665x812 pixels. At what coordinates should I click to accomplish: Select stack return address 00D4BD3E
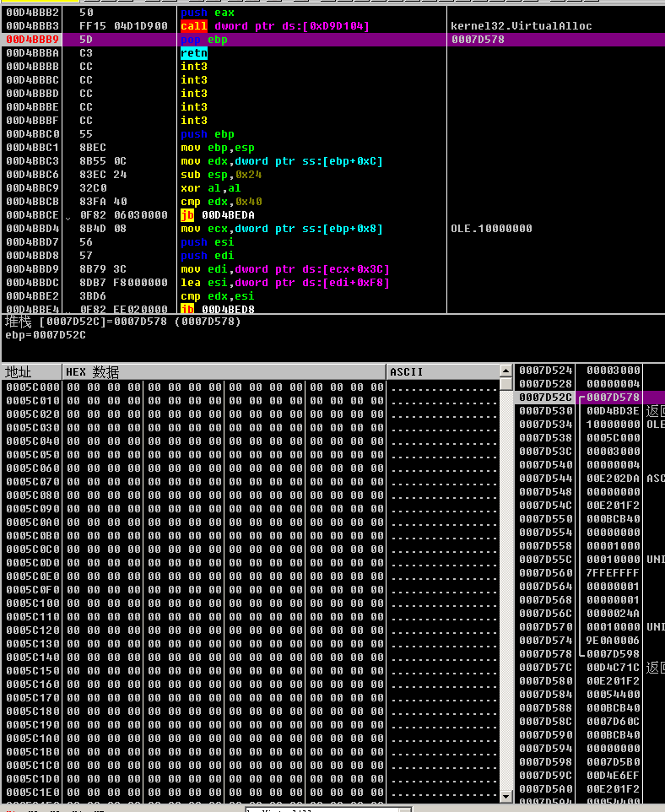click(614, 411)
